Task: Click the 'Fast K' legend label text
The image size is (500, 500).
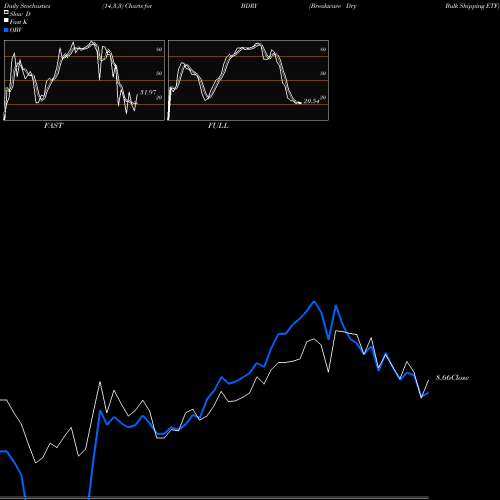Action: tap(19, 22)
